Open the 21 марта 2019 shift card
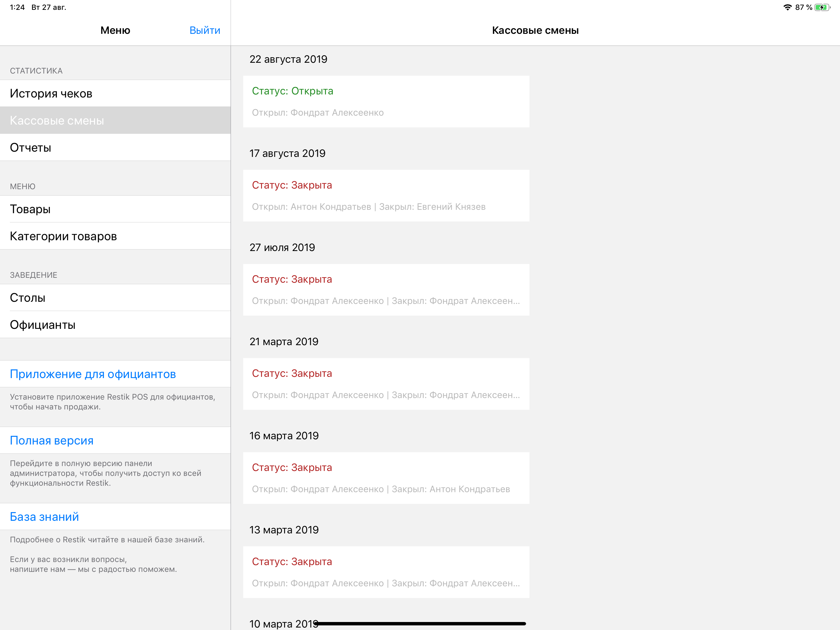 386,384
